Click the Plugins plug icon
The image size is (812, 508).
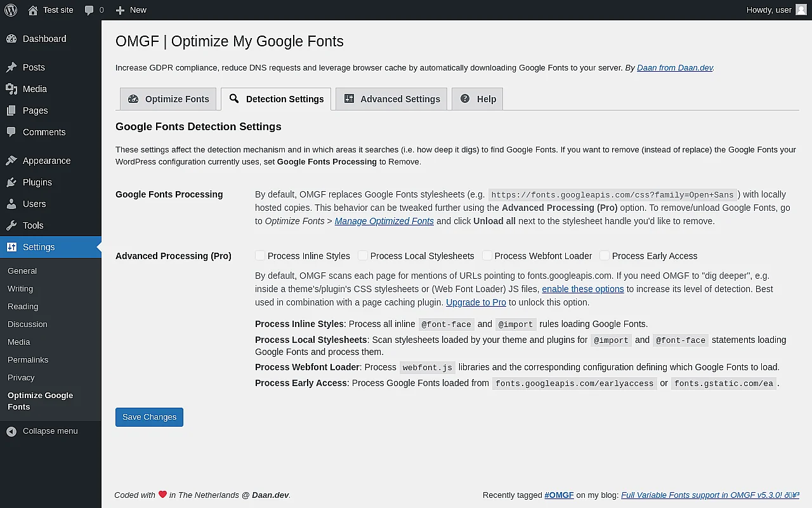pyautogui.click(x=11, y=182)
